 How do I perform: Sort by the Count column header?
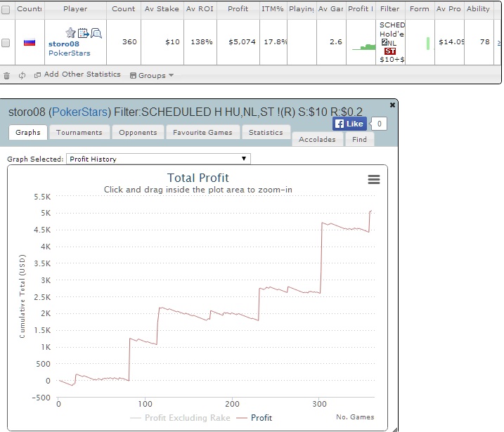124,9
